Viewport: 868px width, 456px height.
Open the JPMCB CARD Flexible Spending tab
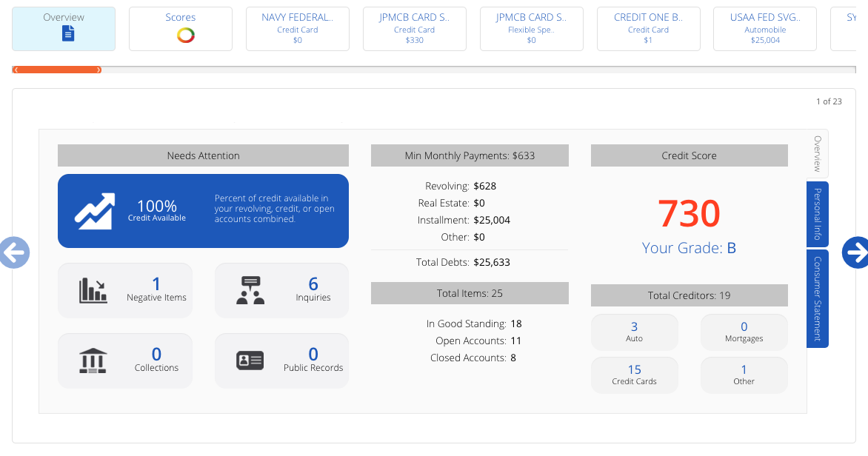532,29
